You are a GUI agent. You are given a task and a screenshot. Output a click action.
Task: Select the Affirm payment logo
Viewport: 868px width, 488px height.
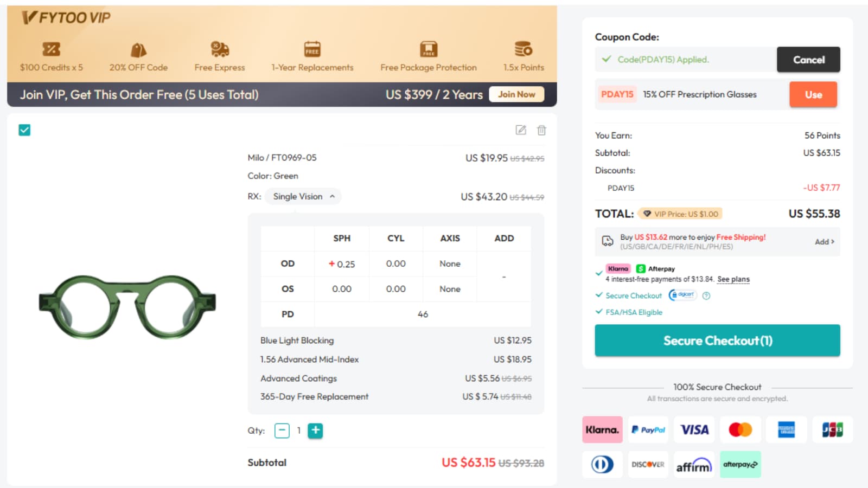click(694, 464)
